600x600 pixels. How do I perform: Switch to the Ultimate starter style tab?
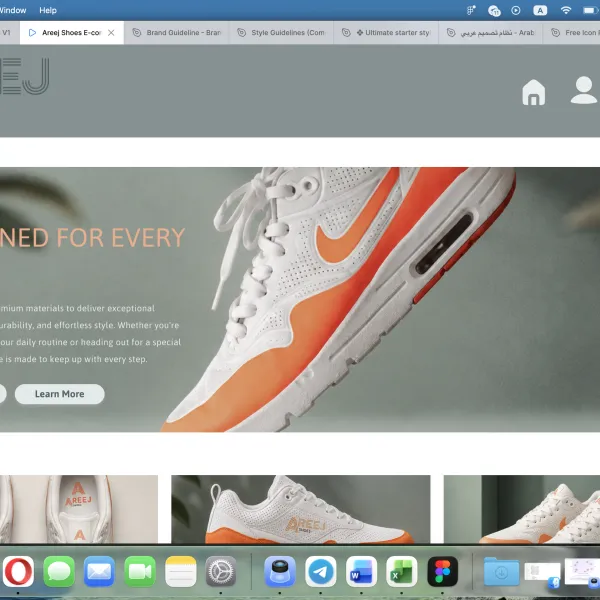coord(386,33)
